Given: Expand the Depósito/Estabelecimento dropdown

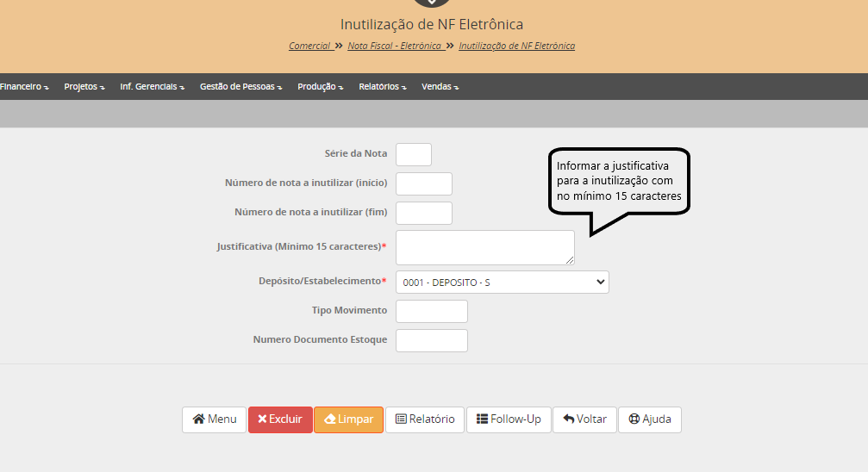Looking at the screenshot, I should coord(502,283).
